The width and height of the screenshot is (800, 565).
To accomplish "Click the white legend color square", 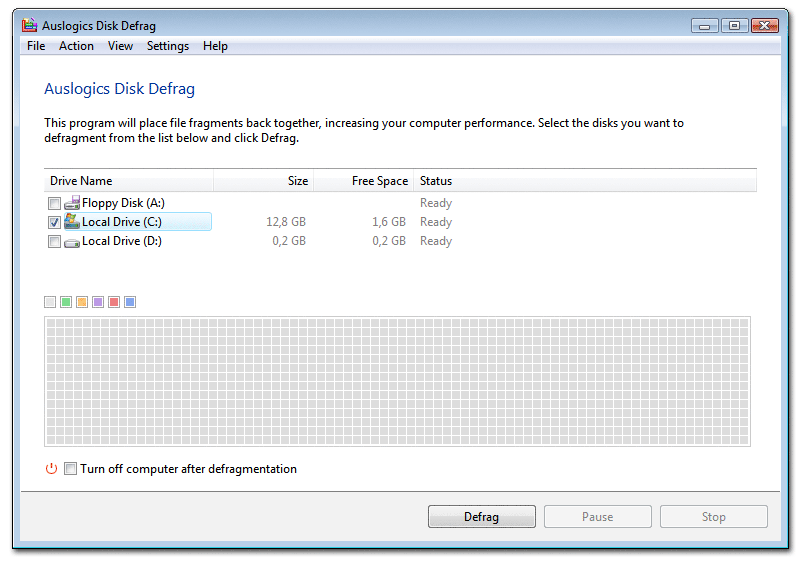I will point(50,302).
